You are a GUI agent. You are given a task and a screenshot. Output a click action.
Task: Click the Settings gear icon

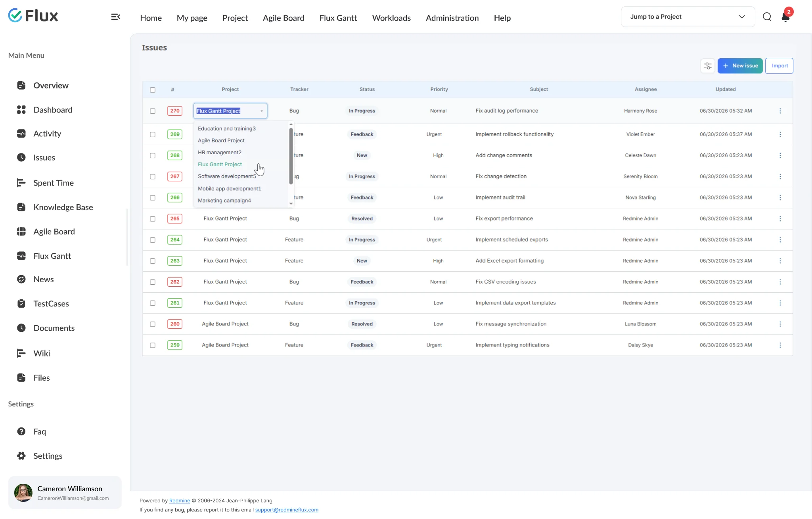click(21, 456)
